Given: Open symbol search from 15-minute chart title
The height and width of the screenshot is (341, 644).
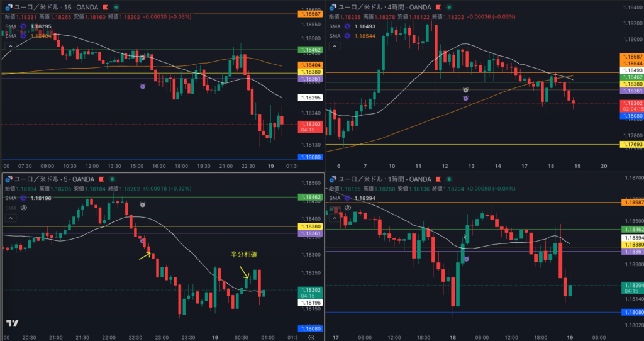Looking at the screenshot, I should tap(56, 8).
